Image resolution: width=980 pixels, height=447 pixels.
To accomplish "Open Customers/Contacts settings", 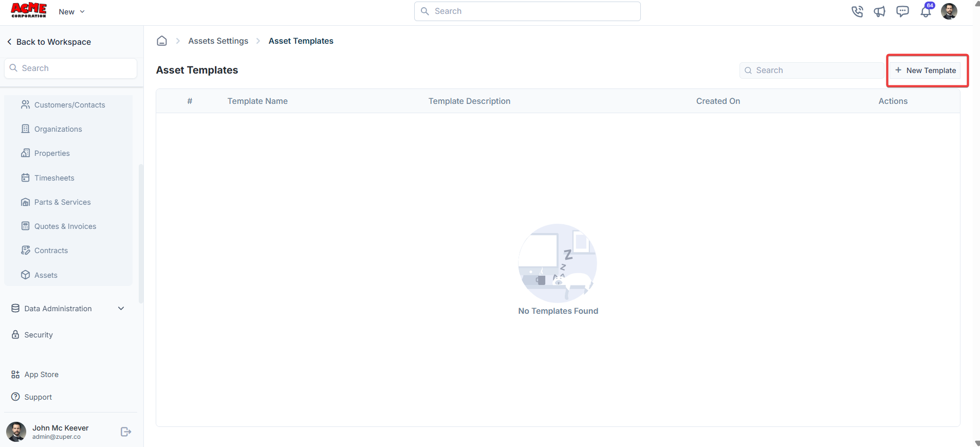I will (68, 105).
